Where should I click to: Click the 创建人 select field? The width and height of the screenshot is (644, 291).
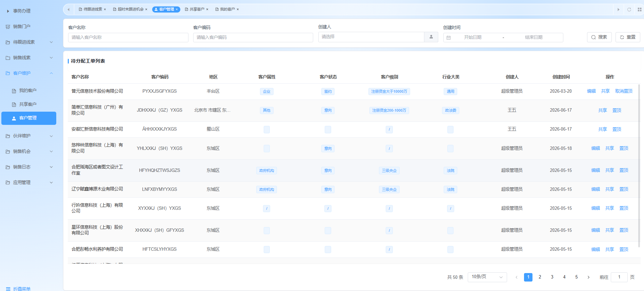tap(371, 37)
